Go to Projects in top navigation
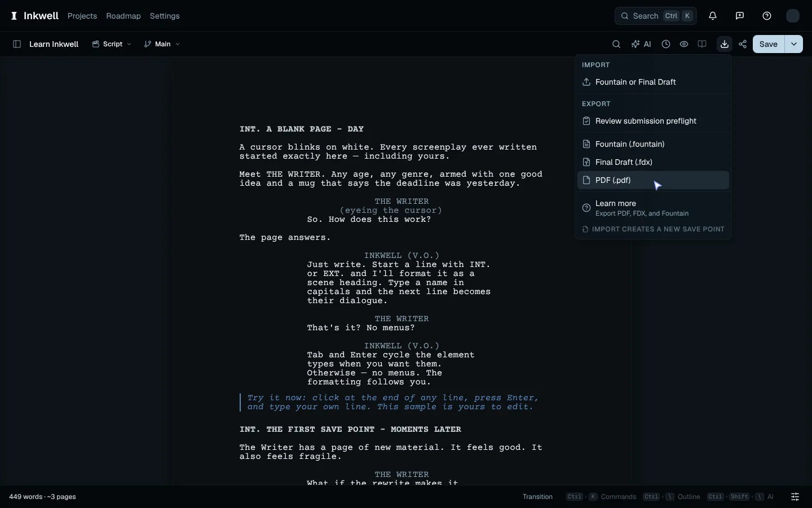Viewport: 812px width, 508px height. (82, 16)
